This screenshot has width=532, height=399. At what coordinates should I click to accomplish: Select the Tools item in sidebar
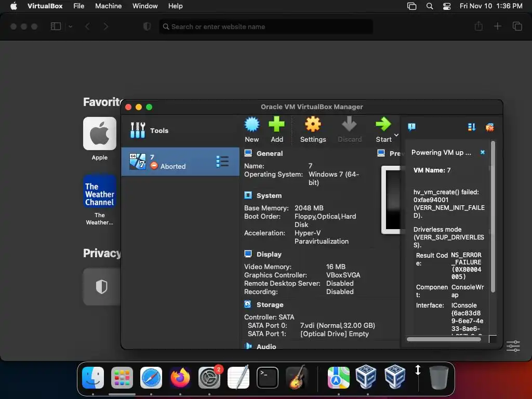pyautogui.click(x=180, y=130)
